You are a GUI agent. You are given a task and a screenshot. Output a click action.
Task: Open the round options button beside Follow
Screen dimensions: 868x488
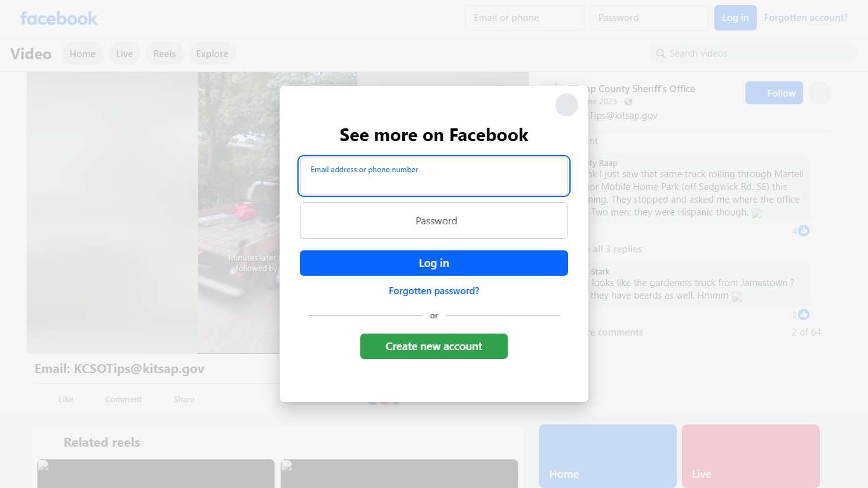[x=820, y=93]
